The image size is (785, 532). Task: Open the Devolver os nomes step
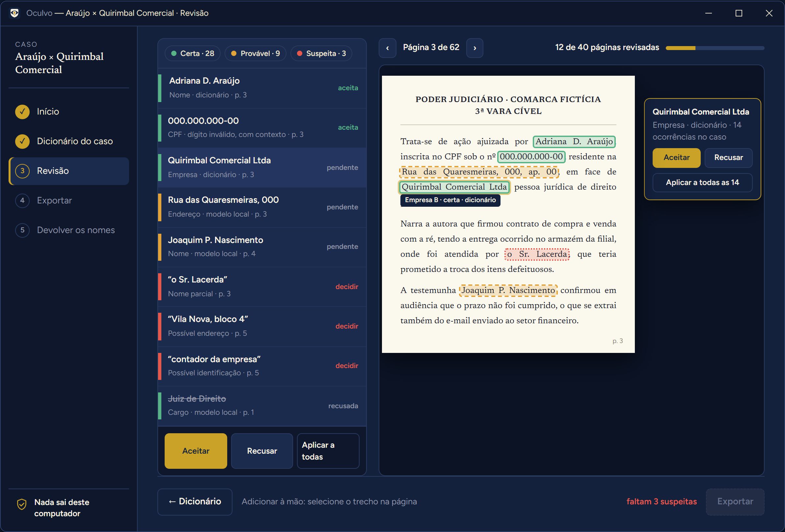(69, 230)
